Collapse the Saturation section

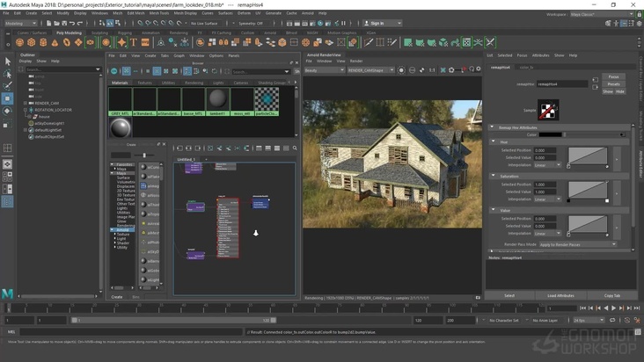click(494, 176)
